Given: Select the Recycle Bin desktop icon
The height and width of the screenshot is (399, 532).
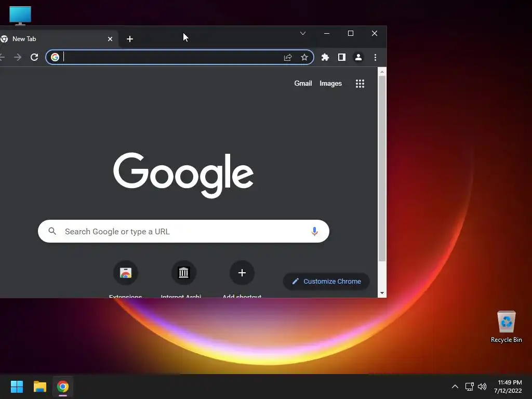Looking at the screenshot, I should pyautogui.click(x=506, y=327).
